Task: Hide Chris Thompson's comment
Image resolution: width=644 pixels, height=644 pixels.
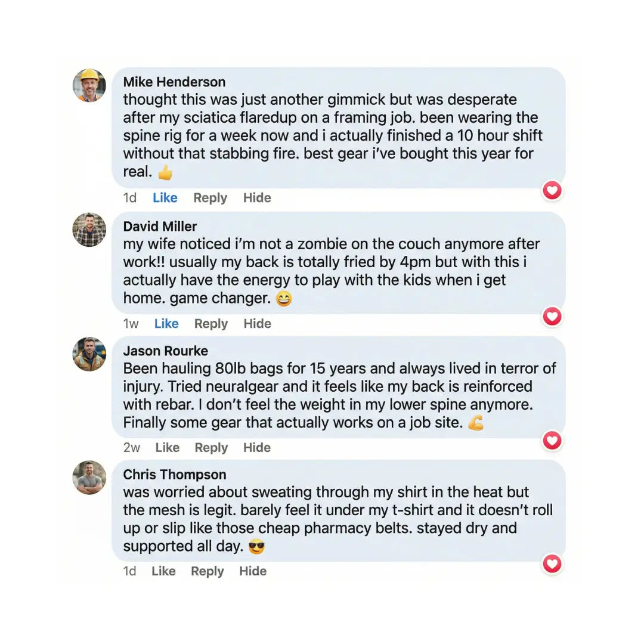Action: click(253, 571)
